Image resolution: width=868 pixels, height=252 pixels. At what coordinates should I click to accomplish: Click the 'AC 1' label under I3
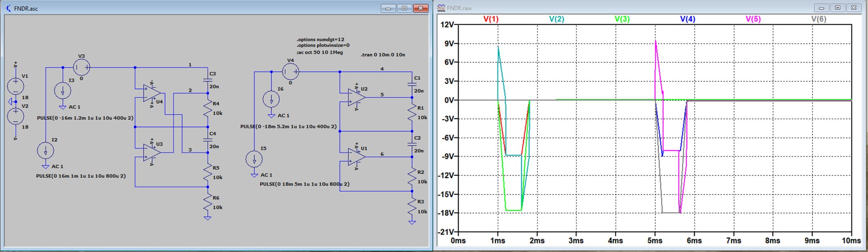point(75,107)
